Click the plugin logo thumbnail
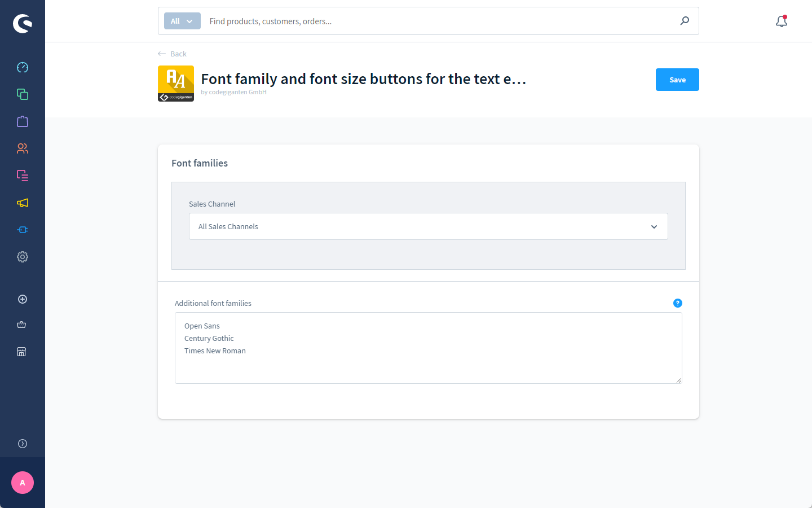 click(176, 84)
